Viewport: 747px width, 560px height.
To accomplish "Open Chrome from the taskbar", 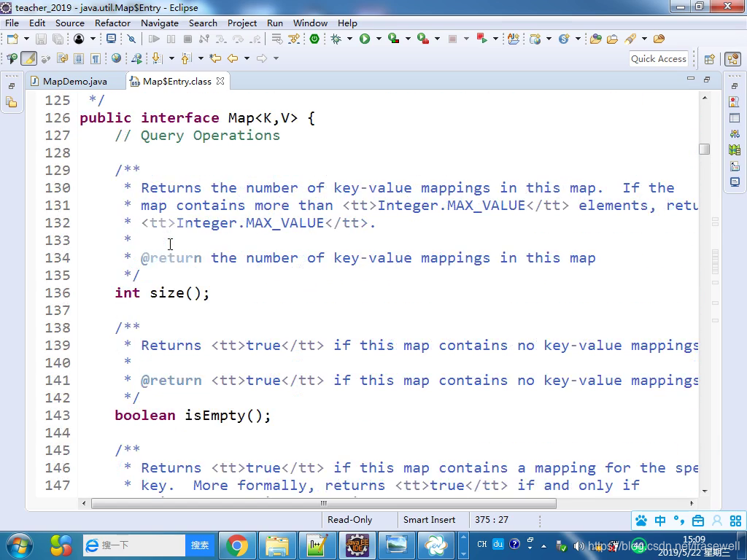I will (x=237, y=545).
